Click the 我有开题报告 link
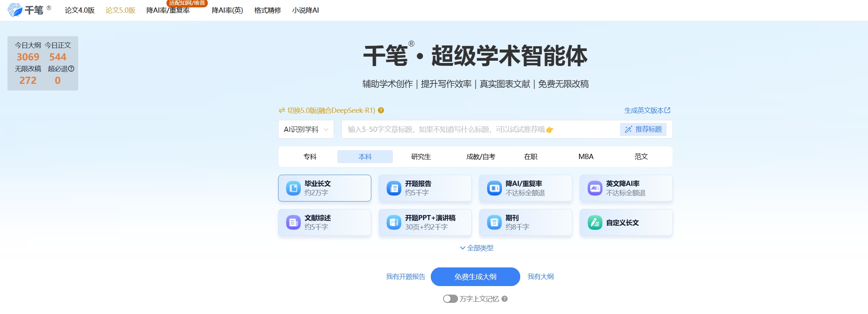 (406, 277)
